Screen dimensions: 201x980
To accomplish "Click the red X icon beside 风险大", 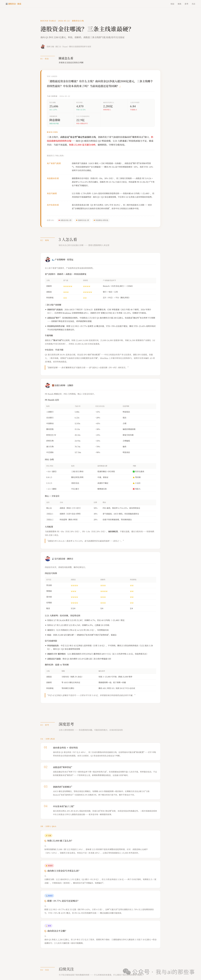I will click(x=134, y=489).
